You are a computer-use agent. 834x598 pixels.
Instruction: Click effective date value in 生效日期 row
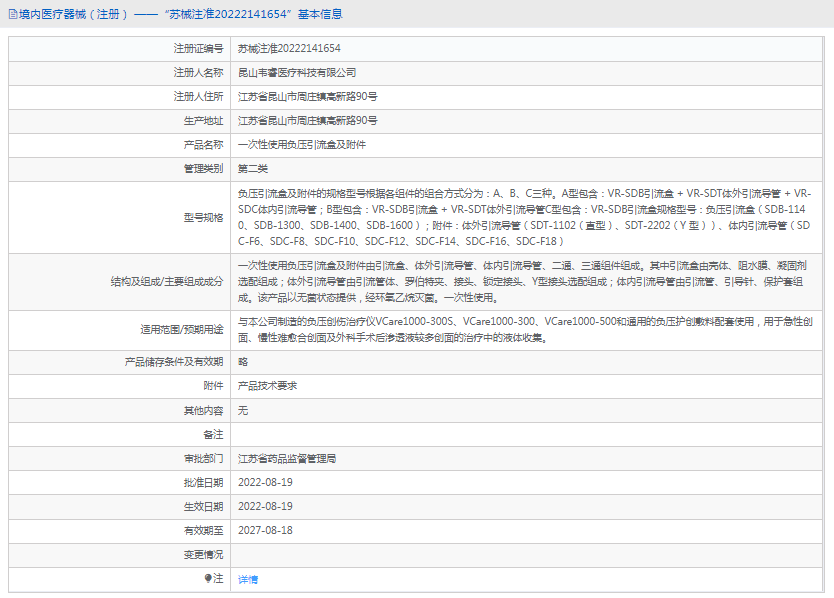265,506
